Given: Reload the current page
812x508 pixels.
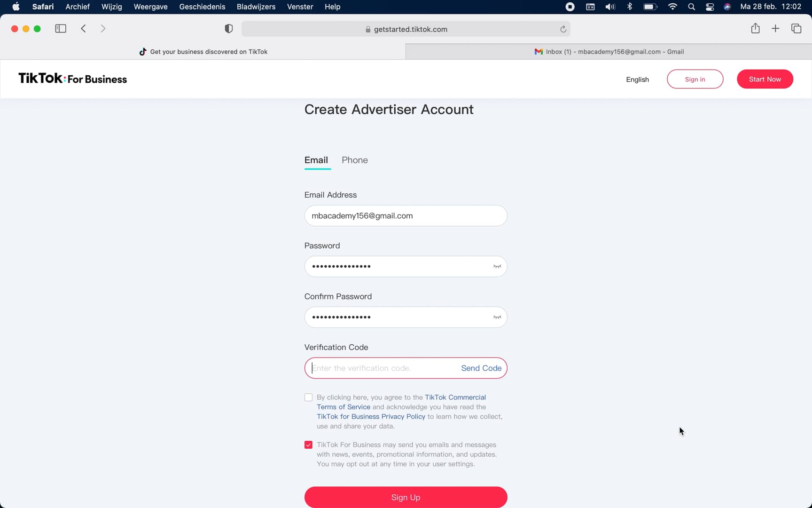Looking at the screenshot, I should tap(563, 29).
